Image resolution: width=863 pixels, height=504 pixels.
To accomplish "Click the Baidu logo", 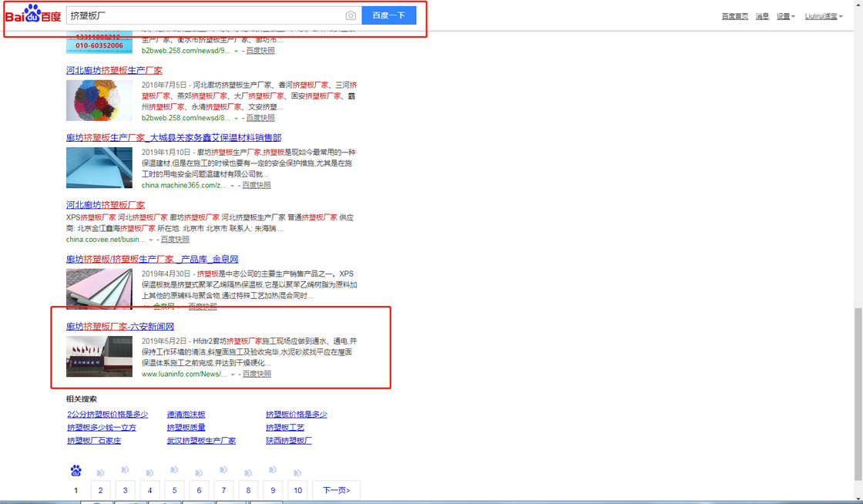I will [33, 15].
